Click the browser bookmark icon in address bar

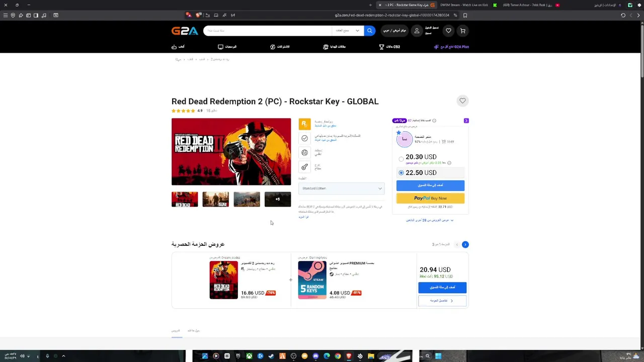(465, 15)
